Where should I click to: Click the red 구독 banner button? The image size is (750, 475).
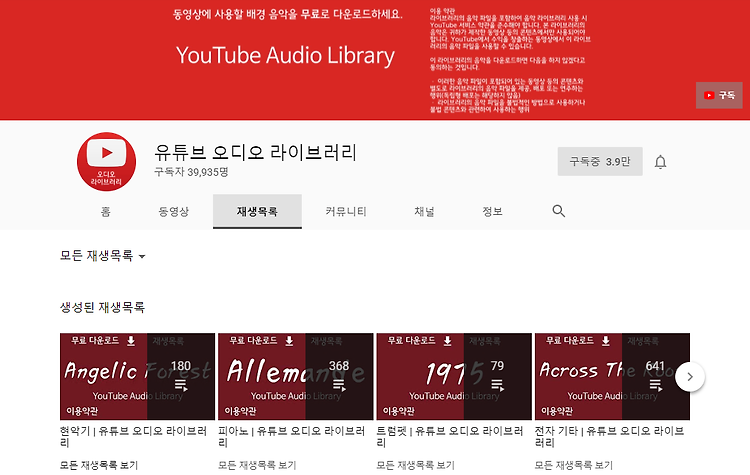point(719,95)
